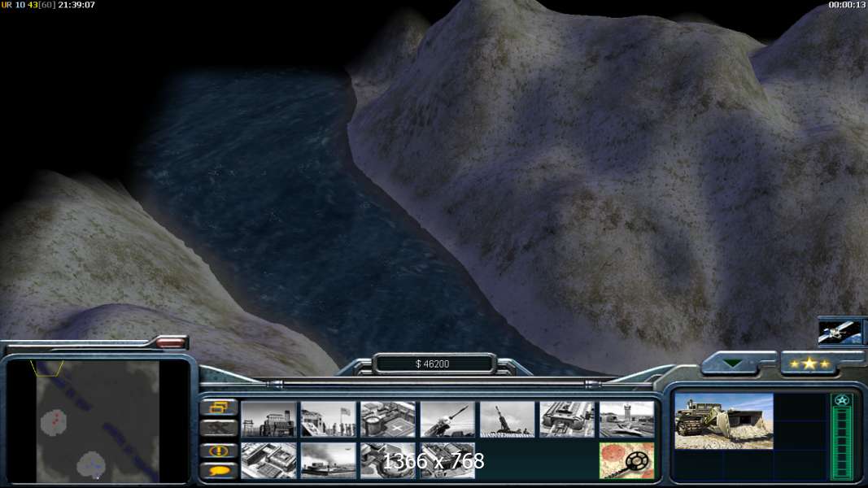Select the dozer unit portrait
This screenshot has height=488, width=868.
pos(724,421)
